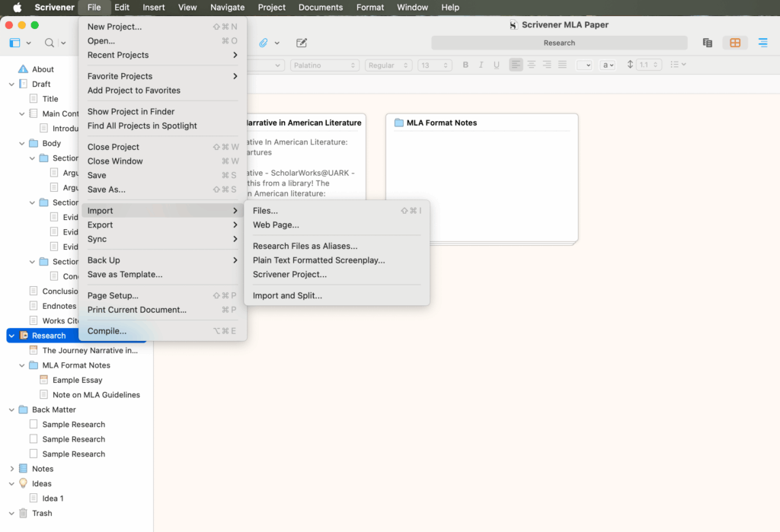Select Print Current Document...

(162, 310)
